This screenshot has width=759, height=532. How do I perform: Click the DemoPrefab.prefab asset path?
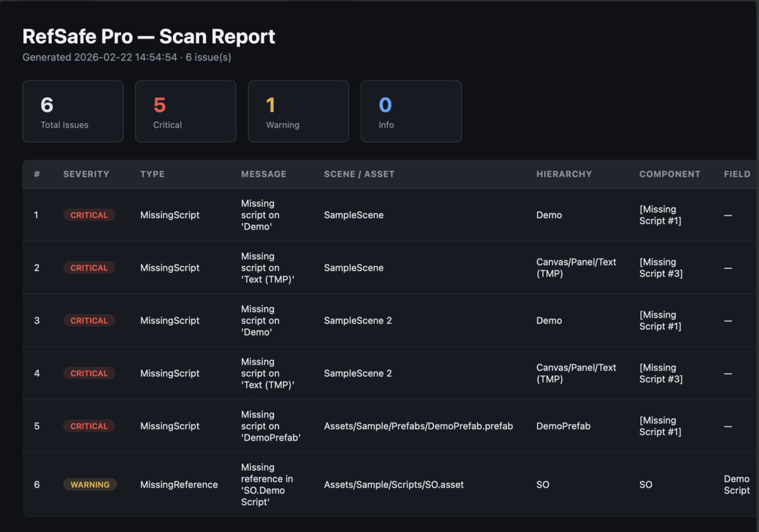(418, 426)
